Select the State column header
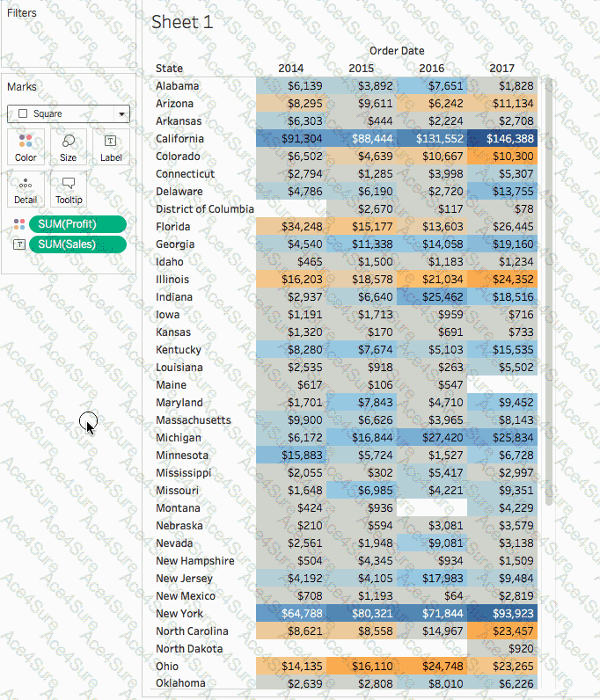Image resolution: width=600 pixels, height=700 pixels. point(170,69)
